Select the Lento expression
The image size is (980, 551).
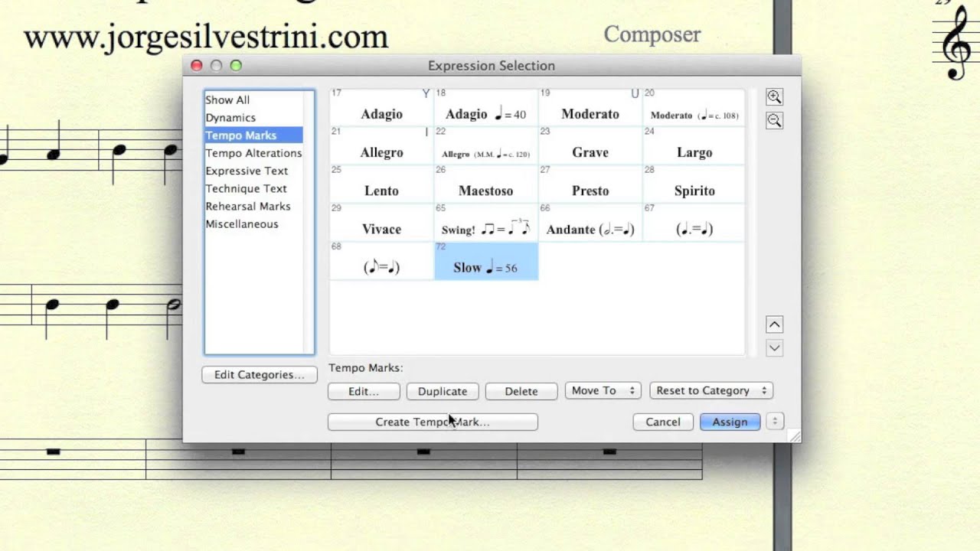pyautogui.click(x=381, y=184)
